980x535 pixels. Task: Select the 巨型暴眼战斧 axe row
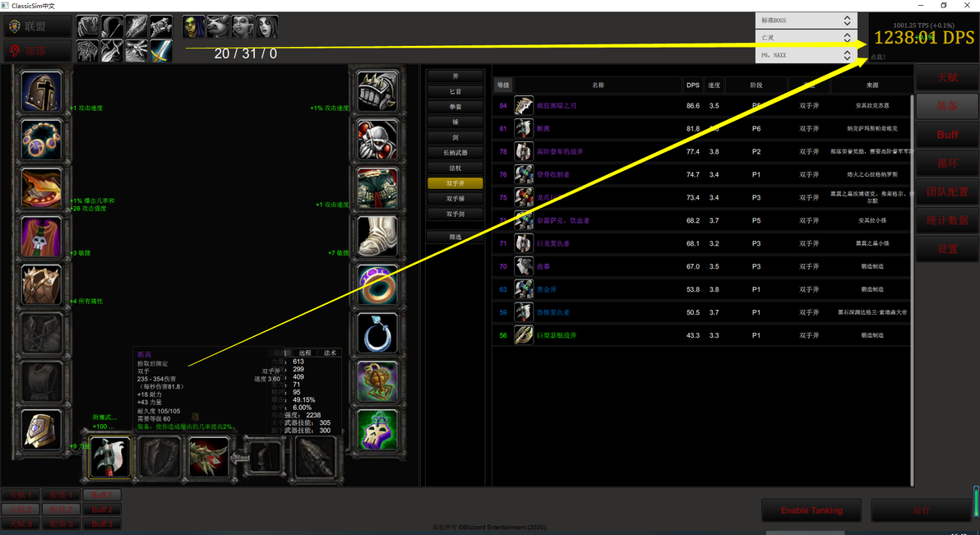coord(701,335)
